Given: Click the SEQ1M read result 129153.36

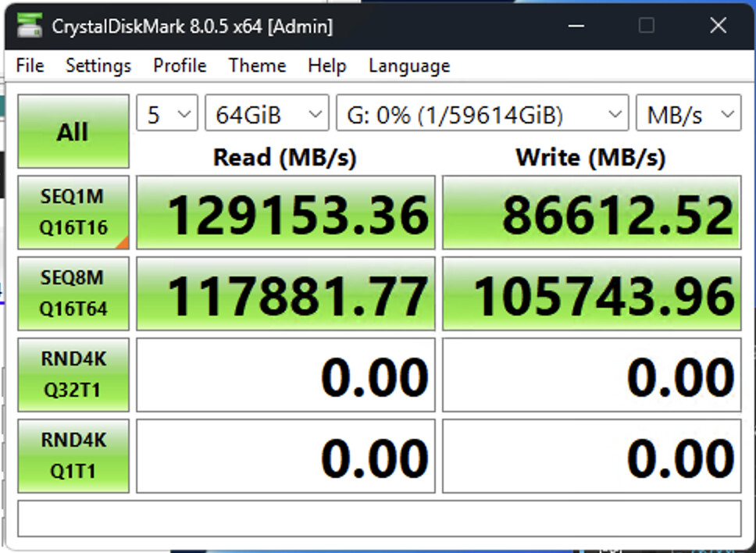Looking at the screenshot, I should click(x=286, y=212).
